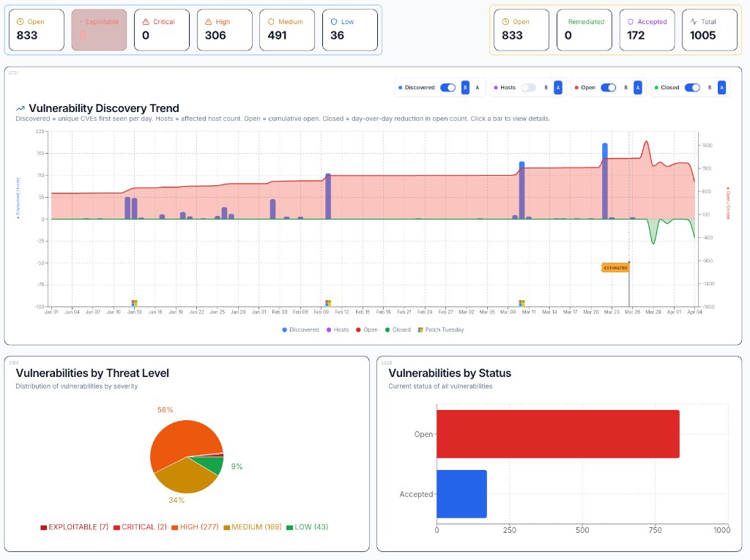Screen dimensions: 750x560
Task: Click the Patch Tuesday marker near Mar 10
Action: click(x=521, y=303)
